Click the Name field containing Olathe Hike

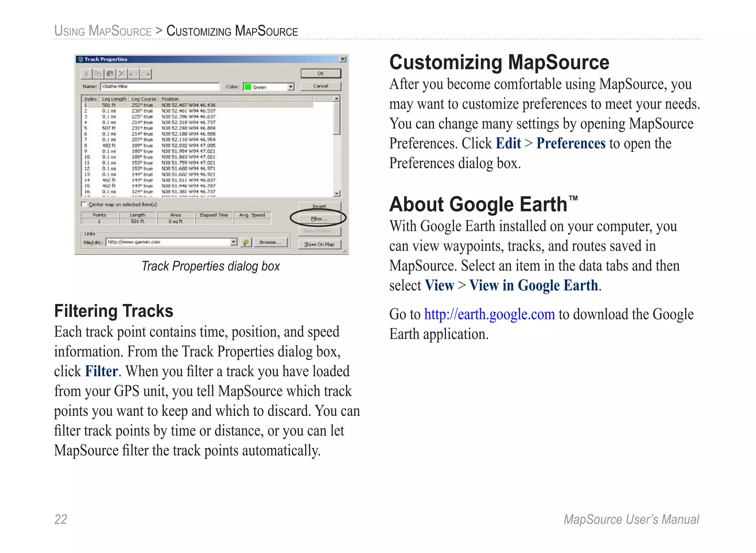click(x=160, y=86)
